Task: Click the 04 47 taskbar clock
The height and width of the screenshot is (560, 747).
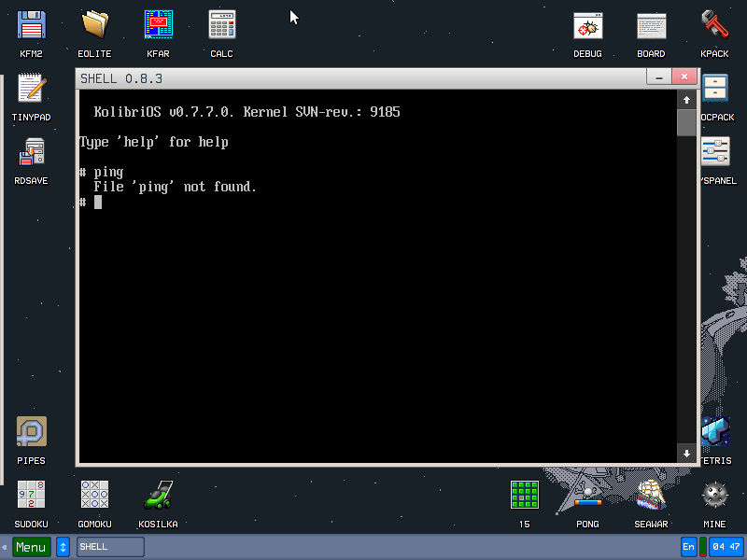Action: 726,547
